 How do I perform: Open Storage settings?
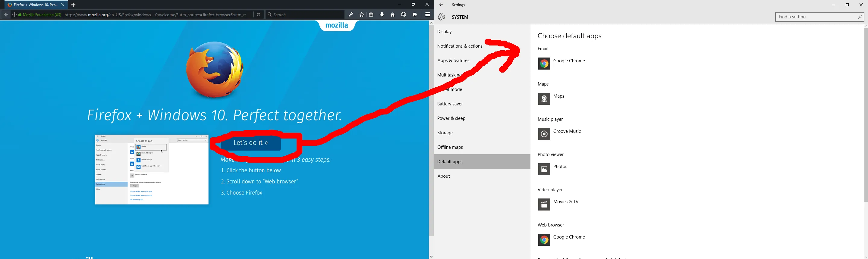tap(482, 133)
